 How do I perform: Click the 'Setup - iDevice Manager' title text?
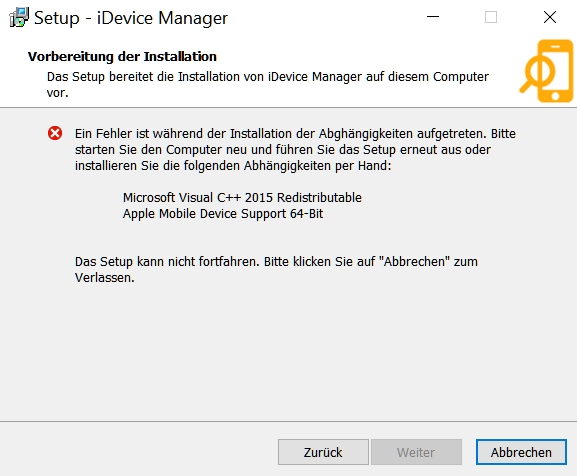pos(131,18)
